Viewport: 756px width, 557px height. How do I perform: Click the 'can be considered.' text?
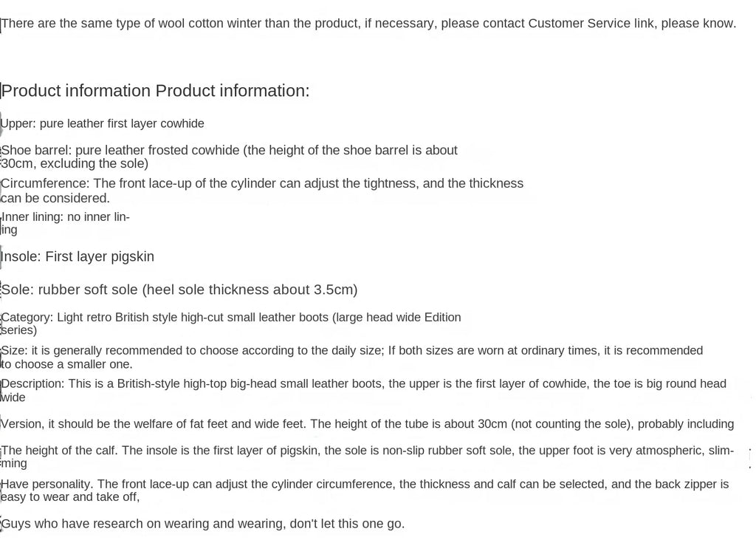click(x=55, y=198)
